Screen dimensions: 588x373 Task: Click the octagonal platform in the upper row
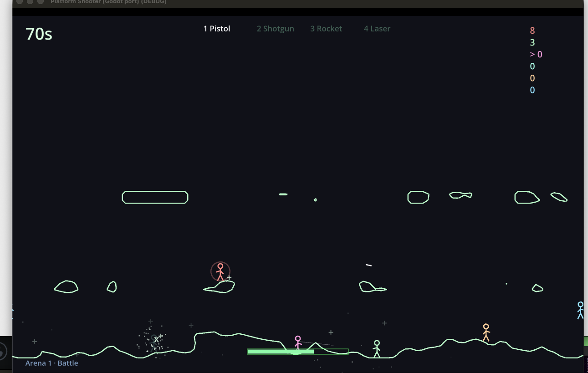coord(418,197)
